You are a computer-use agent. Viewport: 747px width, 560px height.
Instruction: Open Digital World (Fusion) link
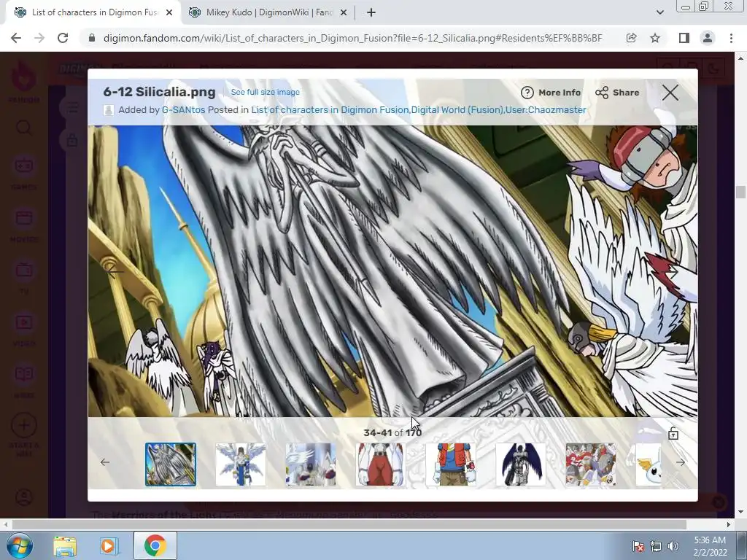[x=457, y=109]
